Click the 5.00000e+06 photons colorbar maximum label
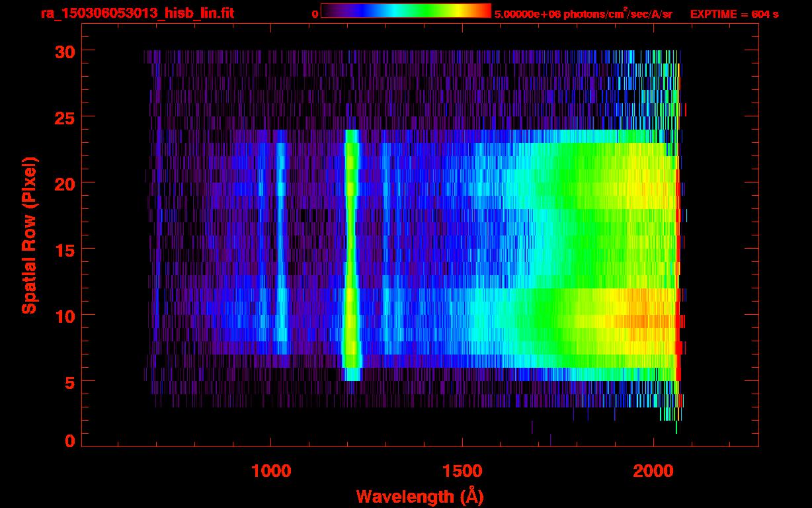 583,14
